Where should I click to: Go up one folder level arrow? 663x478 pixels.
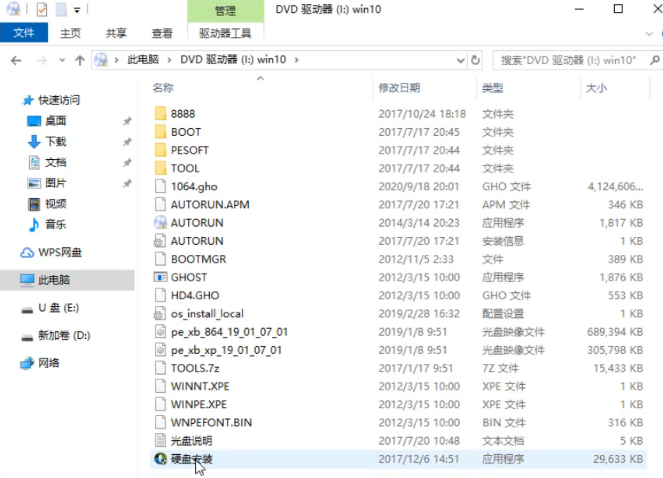click(x=80, y=60)
